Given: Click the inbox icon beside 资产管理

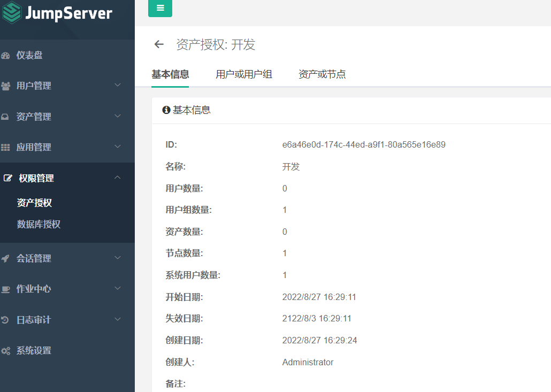Looking at the screenshot, I should pyautogui.click(x=5, y=117).
